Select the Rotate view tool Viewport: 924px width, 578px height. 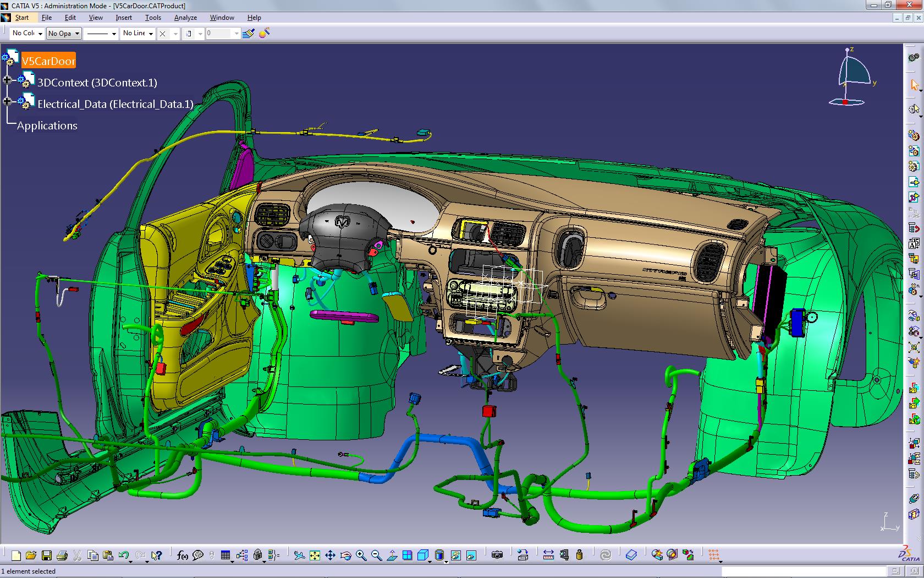(345, 555)
